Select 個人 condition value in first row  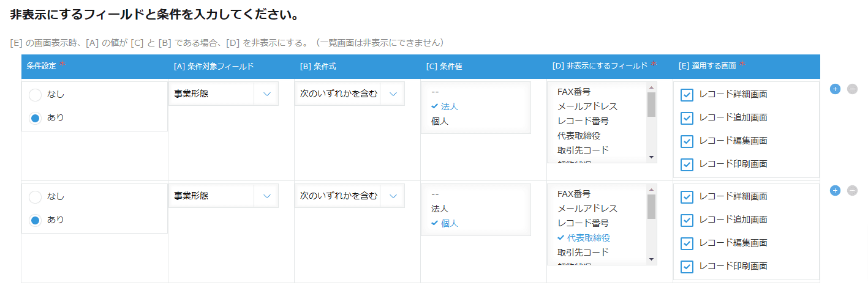click(440, 121)
